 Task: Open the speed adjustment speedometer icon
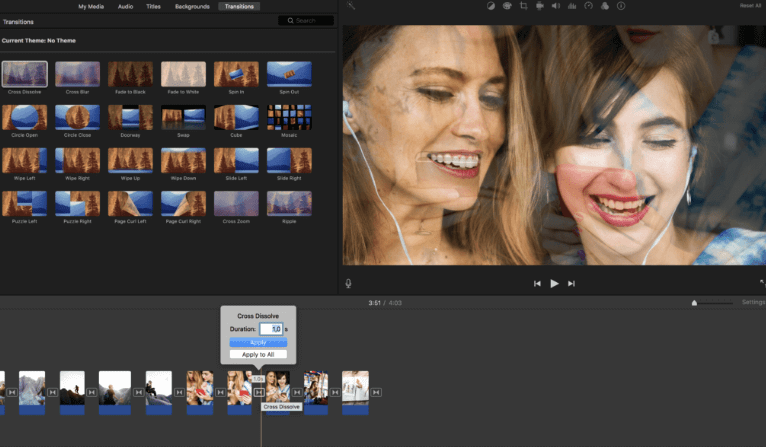(589, 6)
